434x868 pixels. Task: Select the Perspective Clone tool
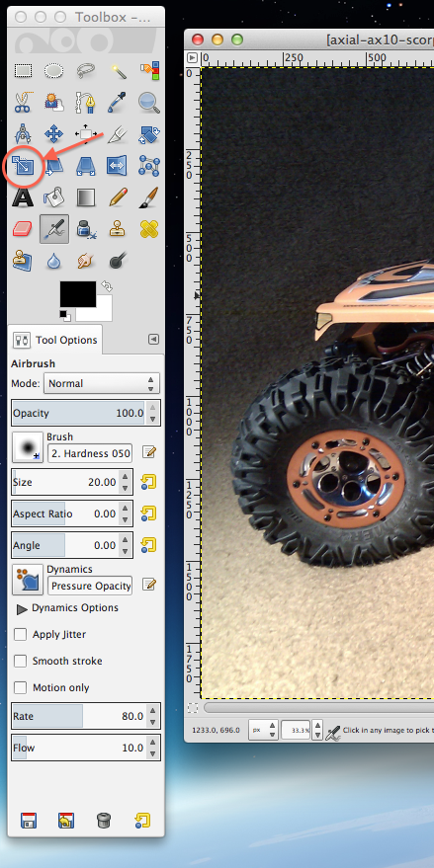coord(23,260)
